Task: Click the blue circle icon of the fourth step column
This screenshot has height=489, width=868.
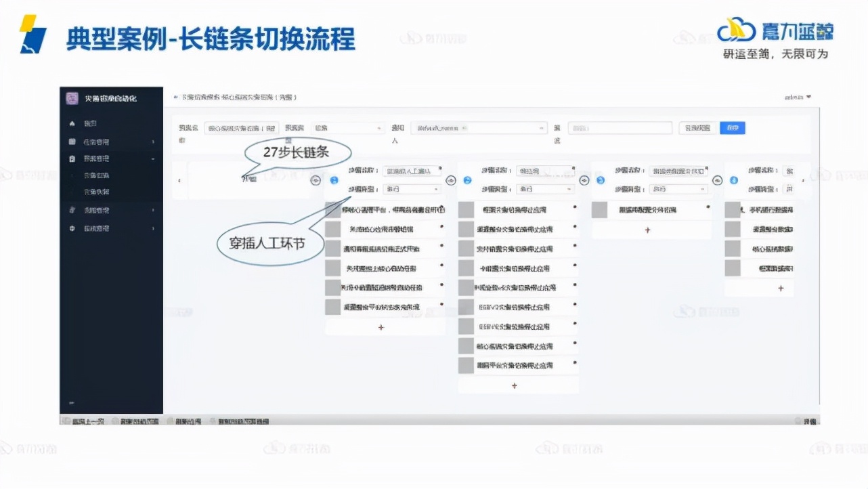Action: [x=735, y=180]
